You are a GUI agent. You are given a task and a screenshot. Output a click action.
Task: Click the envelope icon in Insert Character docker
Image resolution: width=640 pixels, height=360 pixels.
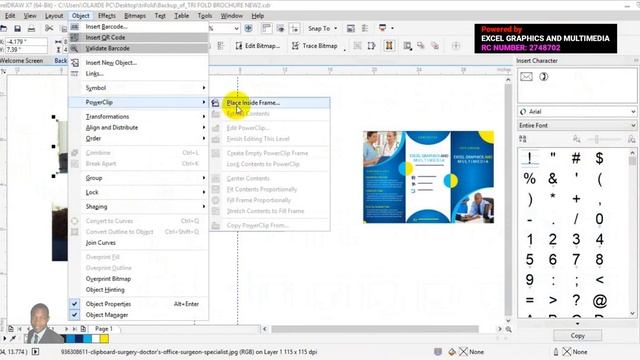click(x=526, y=77)
